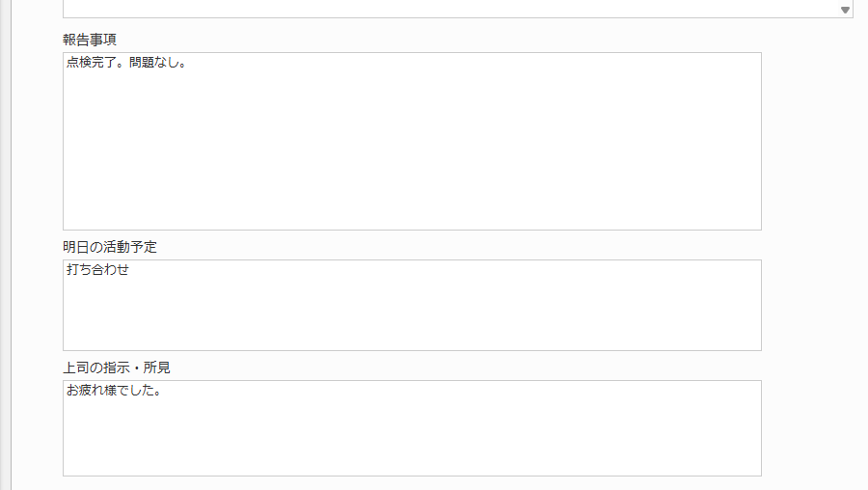Click the 打ち合わせ text entry

coord(97,270)
